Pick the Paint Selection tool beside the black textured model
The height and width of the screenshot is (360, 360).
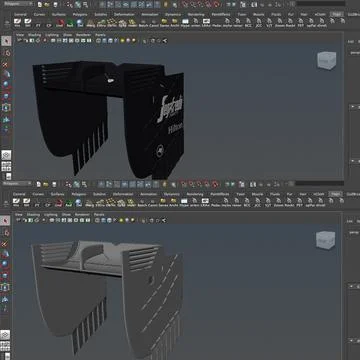tap(6, 64)
